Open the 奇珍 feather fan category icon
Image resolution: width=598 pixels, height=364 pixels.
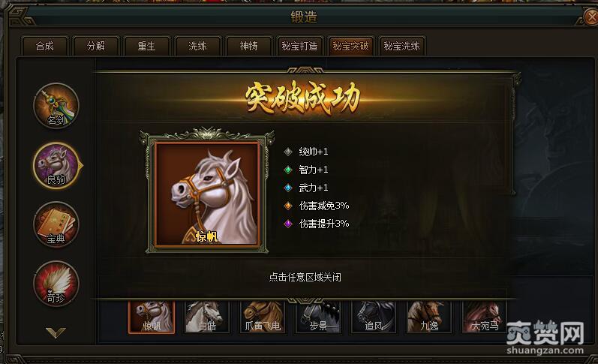(x=56, y=284)
